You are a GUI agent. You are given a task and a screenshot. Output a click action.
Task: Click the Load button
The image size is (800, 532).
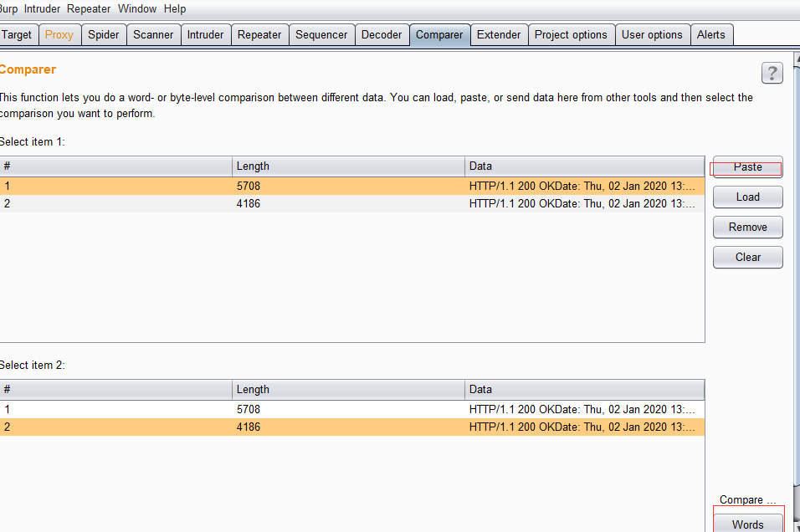[748, 197]
